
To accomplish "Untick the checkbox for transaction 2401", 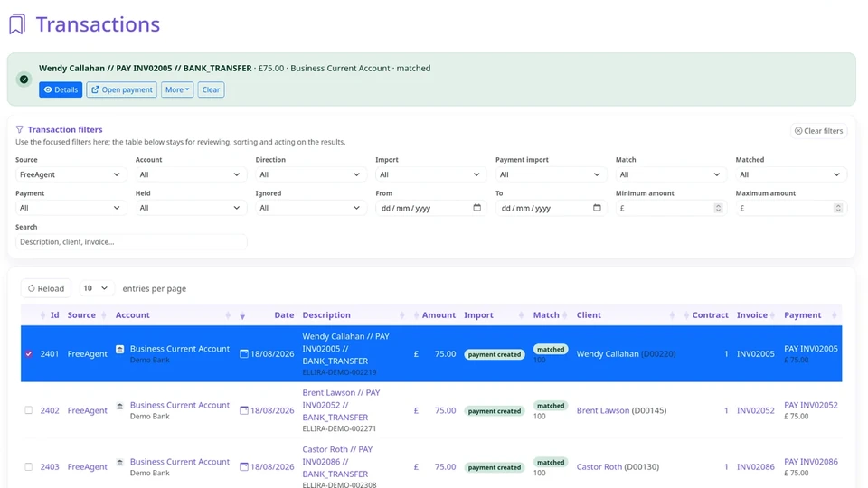I will tap(29, 353).
